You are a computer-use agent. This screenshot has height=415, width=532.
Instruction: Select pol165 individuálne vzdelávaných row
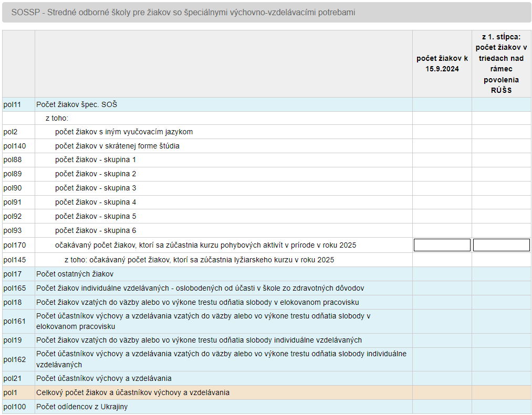point(267,288)
